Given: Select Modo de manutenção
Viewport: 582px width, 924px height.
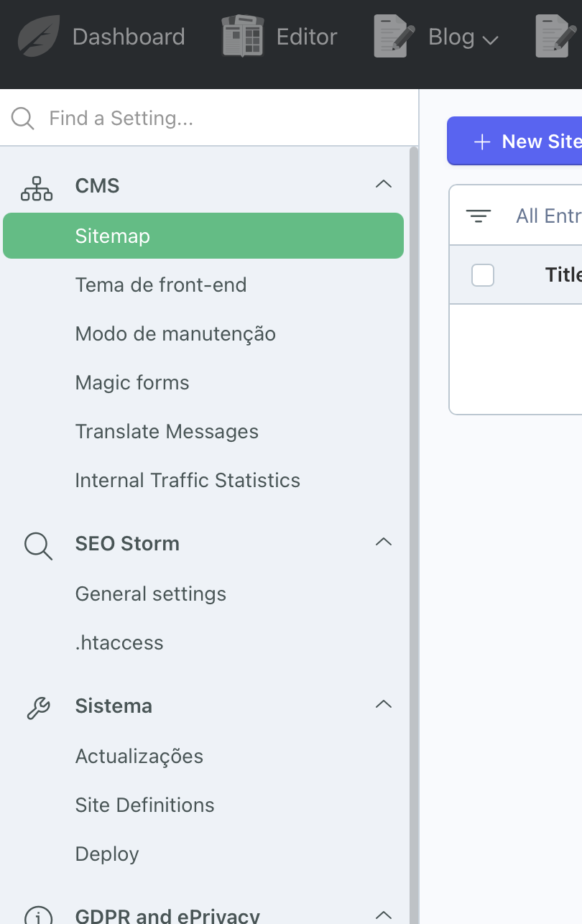Looking at the screenshot, I should 175,334.
